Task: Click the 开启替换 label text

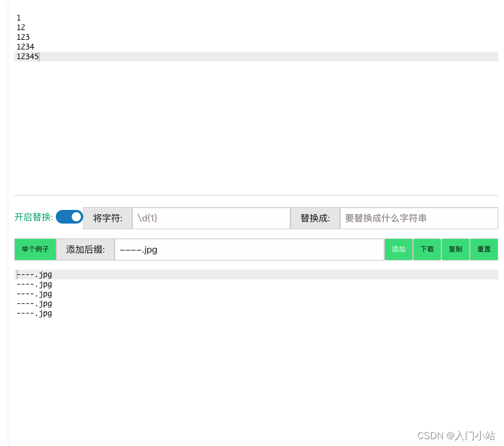Action: click(x=34, y=217)
